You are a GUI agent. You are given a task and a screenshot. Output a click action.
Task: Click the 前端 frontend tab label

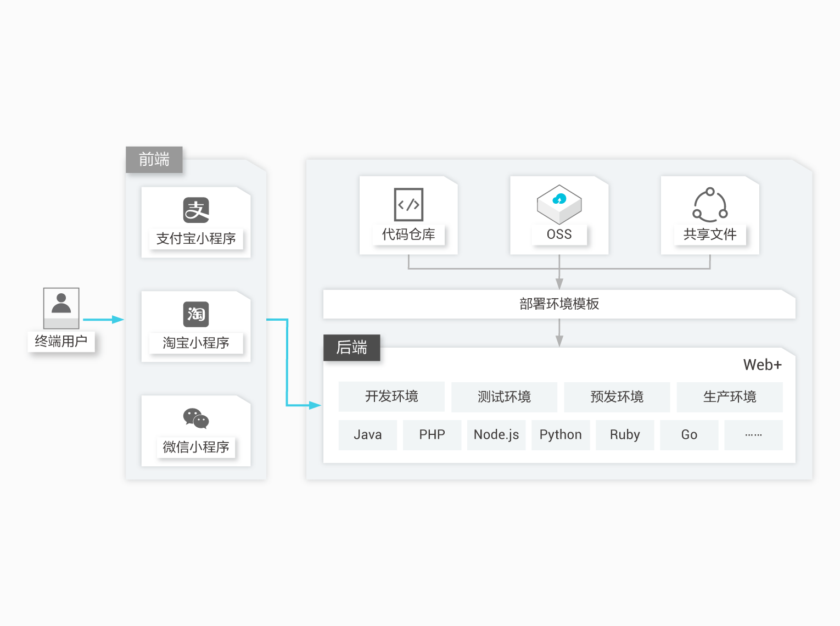[154, 160]
